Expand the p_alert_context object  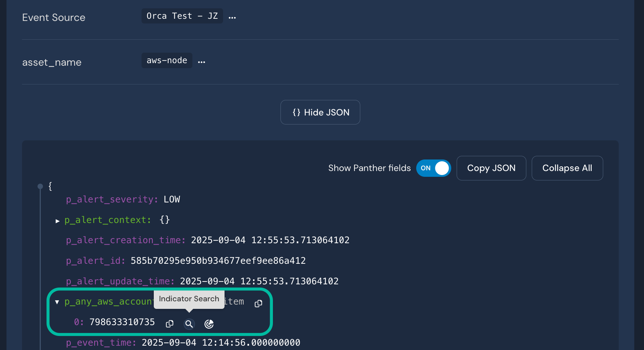coord(57,221)
